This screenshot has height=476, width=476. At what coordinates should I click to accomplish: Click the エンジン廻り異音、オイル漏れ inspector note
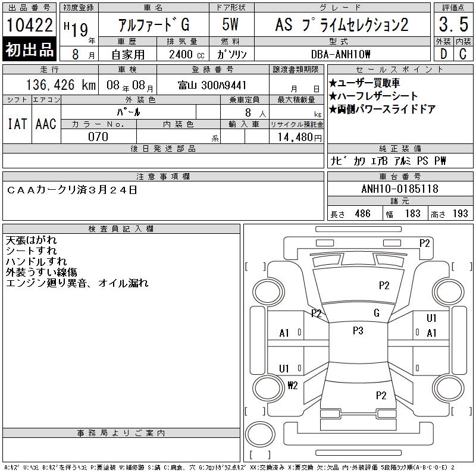[77, 283]
